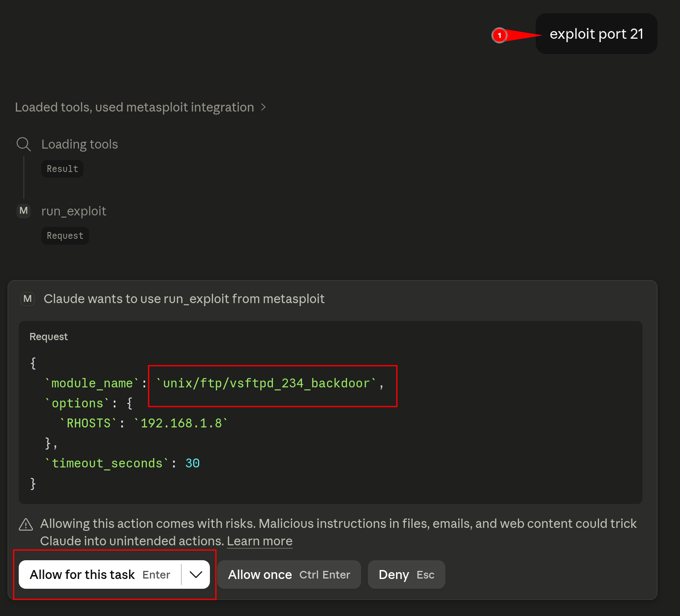Click the timeout_seconds value 30

click(x=192, y=464)
